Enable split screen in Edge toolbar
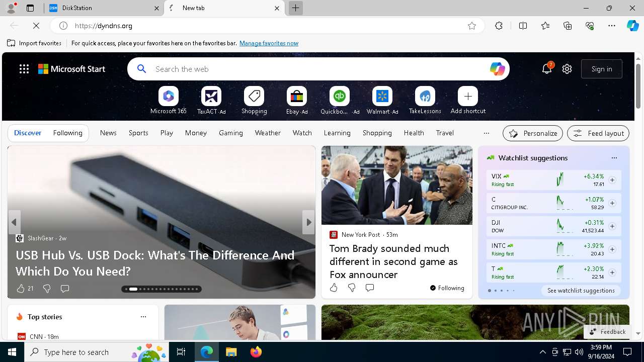 (x=523, y=26)
